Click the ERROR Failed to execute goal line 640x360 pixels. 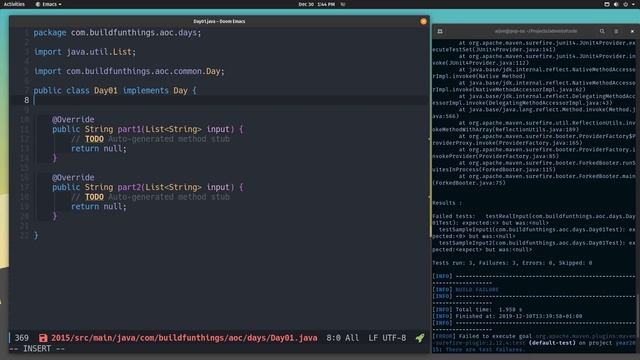pyautogui.click(x=534, y=336)
